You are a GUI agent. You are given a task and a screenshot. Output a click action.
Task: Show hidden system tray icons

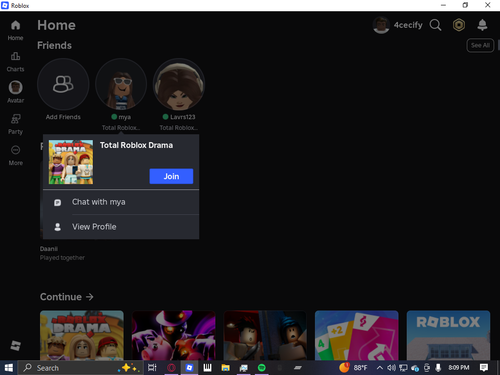(379, 368)
